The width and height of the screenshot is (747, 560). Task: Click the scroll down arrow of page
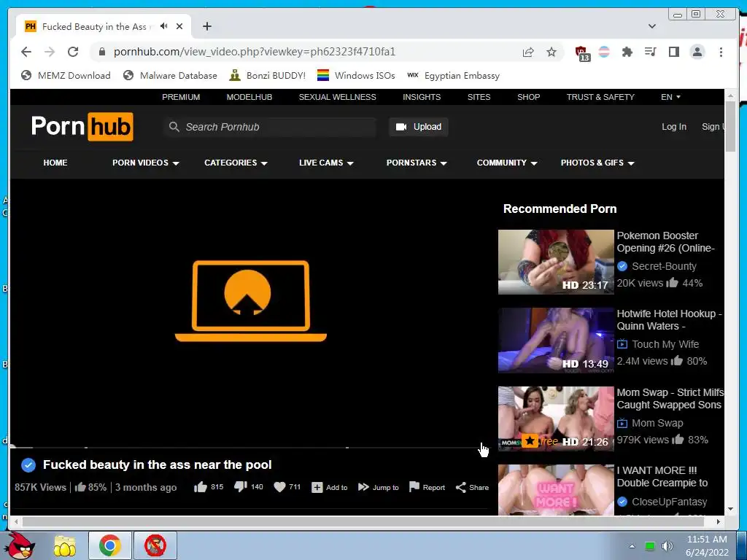pyautogui.click(x=731, y=509)
